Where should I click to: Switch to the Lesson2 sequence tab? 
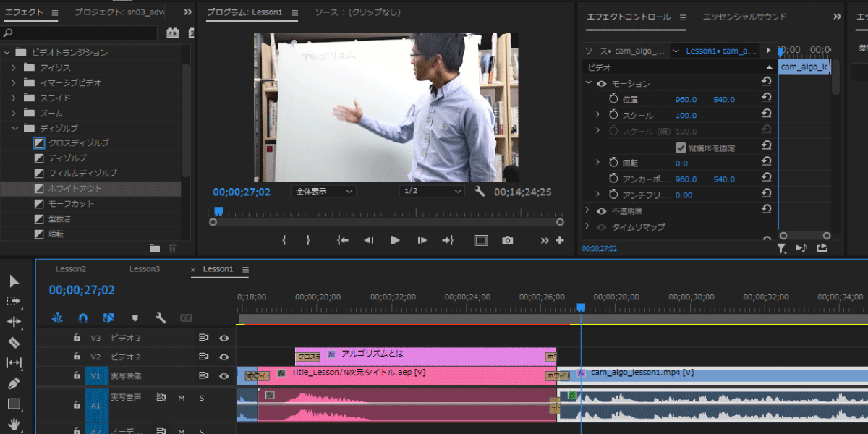[x=71, y=269]
